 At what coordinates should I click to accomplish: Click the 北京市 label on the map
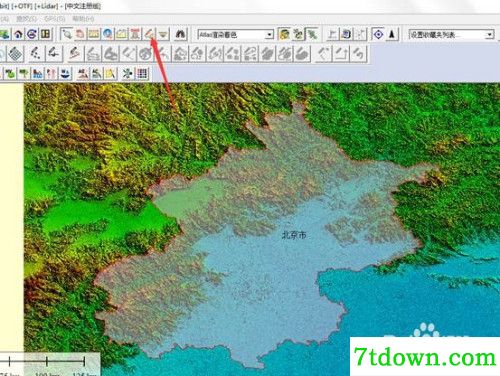point(294,235)
